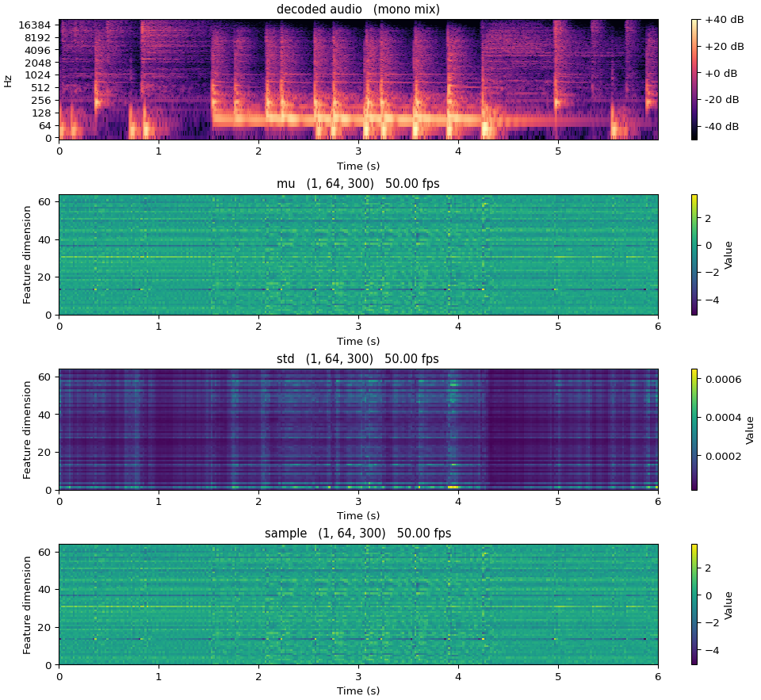The width and height of the screenshot is (761, 700).
Task: Click the "8192" frequency tick label
Action: click(x=39, y=38)
